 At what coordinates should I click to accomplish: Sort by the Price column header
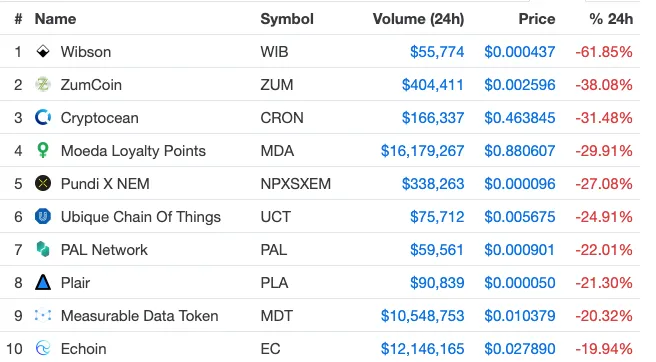[x=537, y=19]
